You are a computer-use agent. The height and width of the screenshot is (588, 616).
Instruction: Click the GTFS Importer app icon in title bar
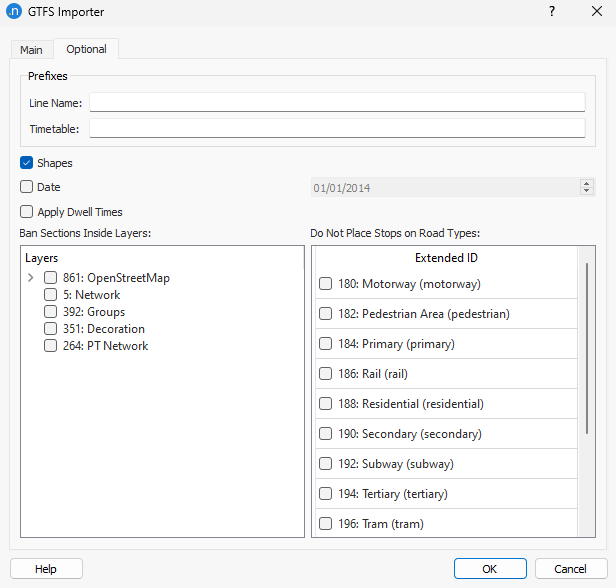tap(14, 12)
